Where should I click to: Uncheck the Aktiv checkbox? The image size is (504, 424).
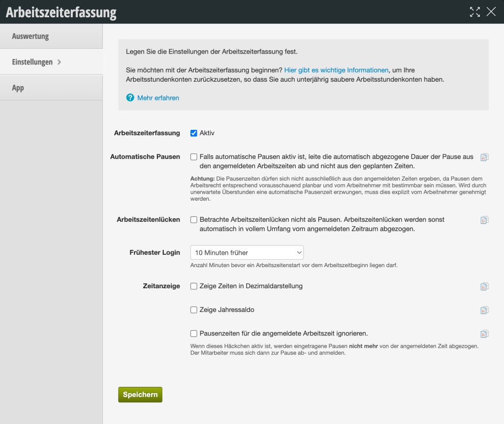point(194,133)
